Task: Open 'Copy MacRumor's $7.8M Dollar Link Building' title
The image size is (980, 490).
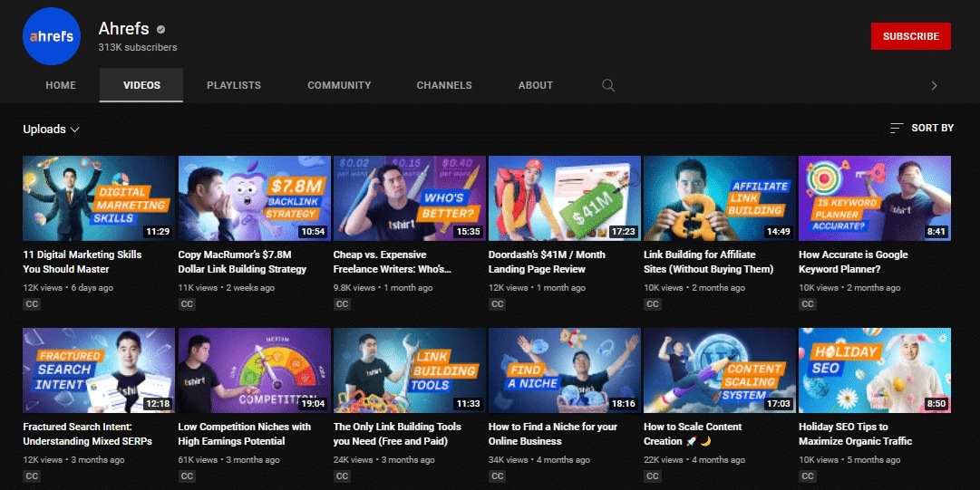Action: click(242, 262)
